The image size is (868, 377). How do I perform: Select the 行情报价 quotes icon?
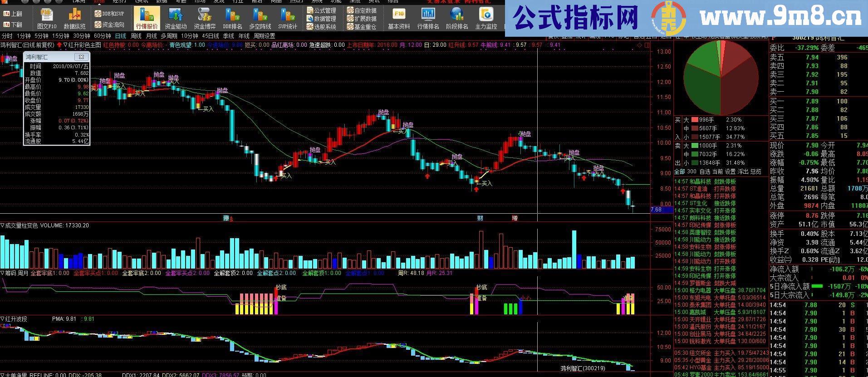tap(147, 19)
